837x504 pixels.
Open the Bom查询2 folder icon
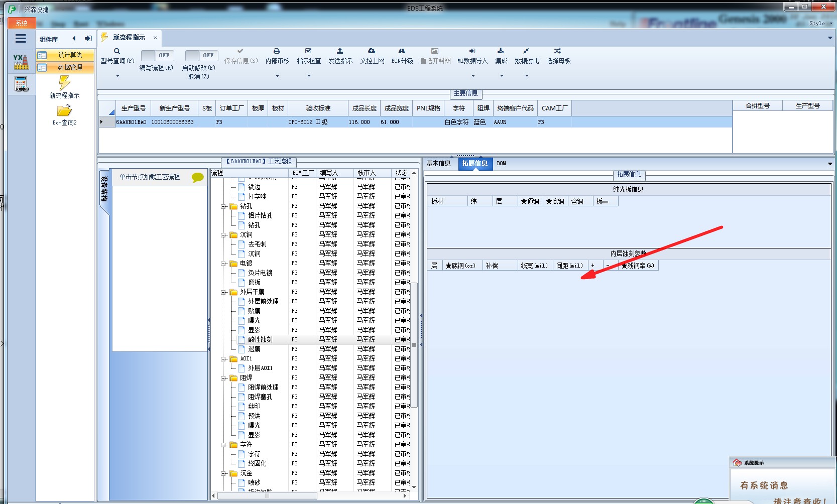point(64,111)
